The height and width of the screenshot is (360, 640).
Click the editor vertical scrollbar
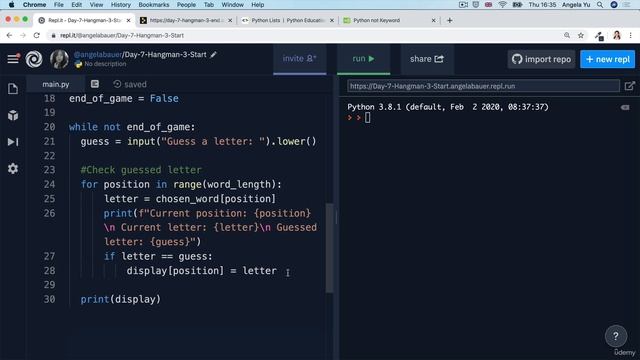point(329,248)
